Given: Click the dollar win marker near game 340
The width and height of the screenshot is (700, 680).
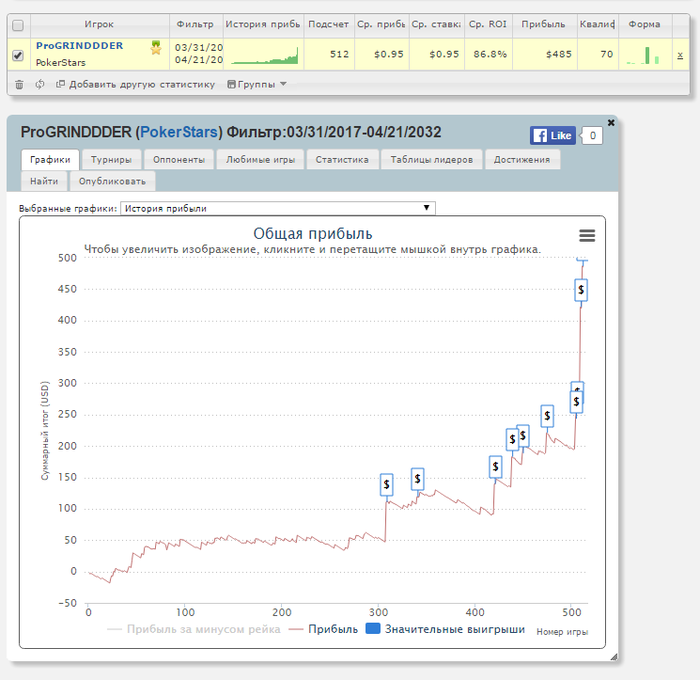Looking at the screenshot, I should (417, 479).
